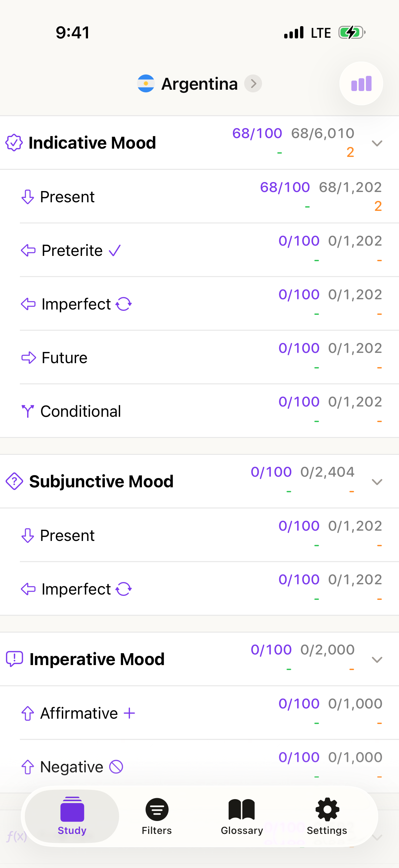
Task: Collapse the Imperative Mood section chevron
Action: click(377, 659)
